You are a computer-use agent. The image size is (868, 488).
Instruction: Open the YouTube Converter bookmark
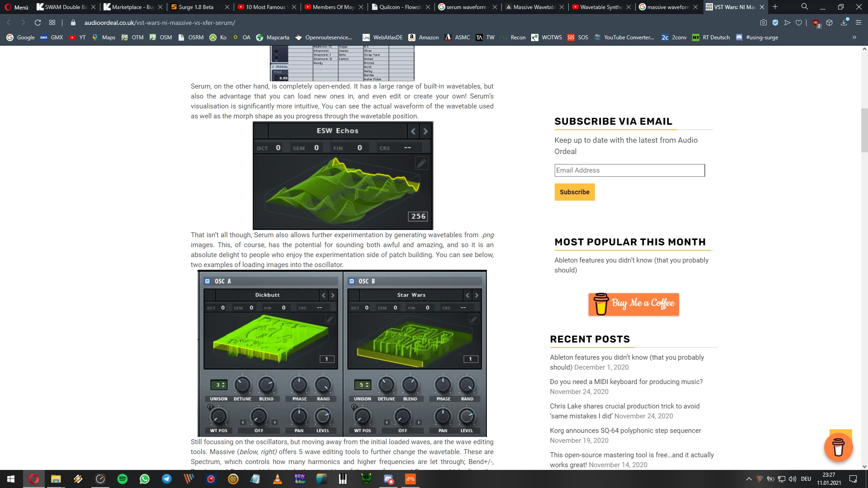624,38
